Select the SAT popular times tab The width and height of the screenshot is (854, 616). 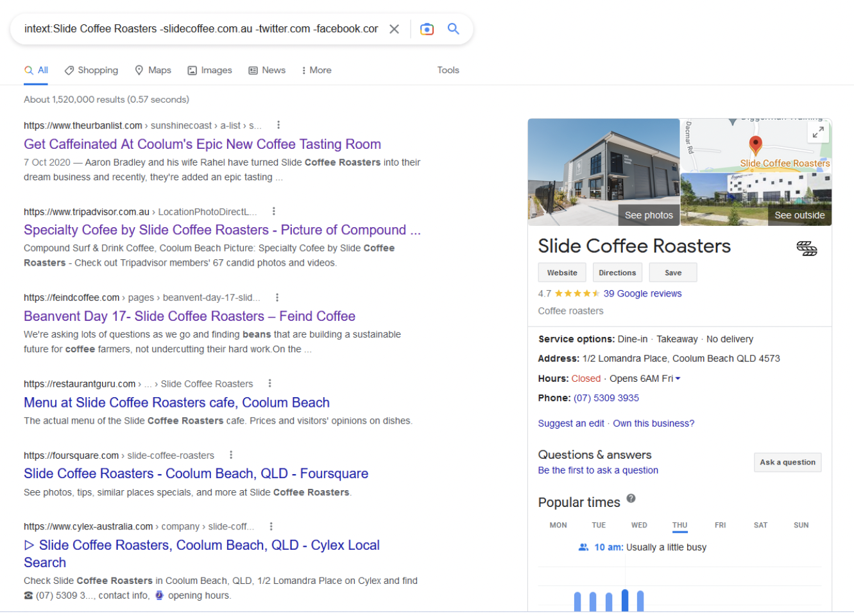(x=760, y=525)
